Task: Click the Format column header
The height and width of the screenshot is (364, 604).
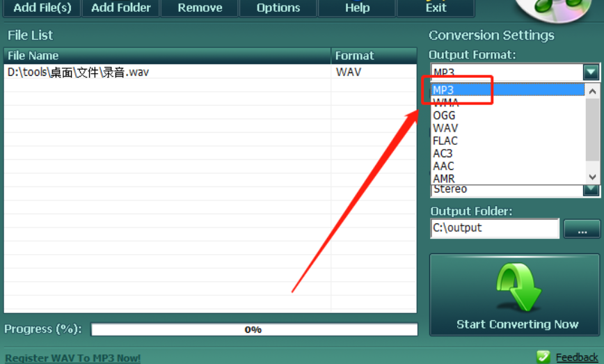Action: [x=374, y=56]
